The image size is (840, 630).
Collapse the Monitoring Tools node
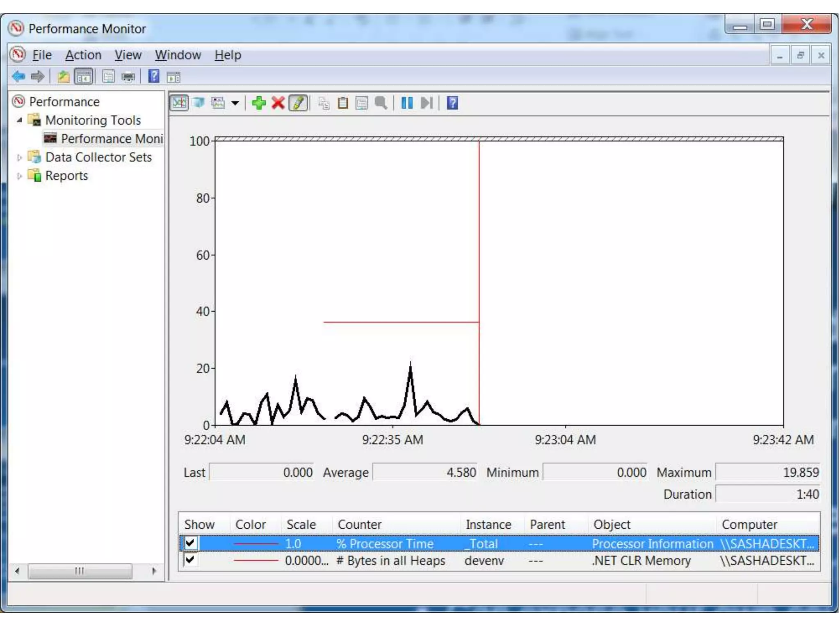point(19,120)
